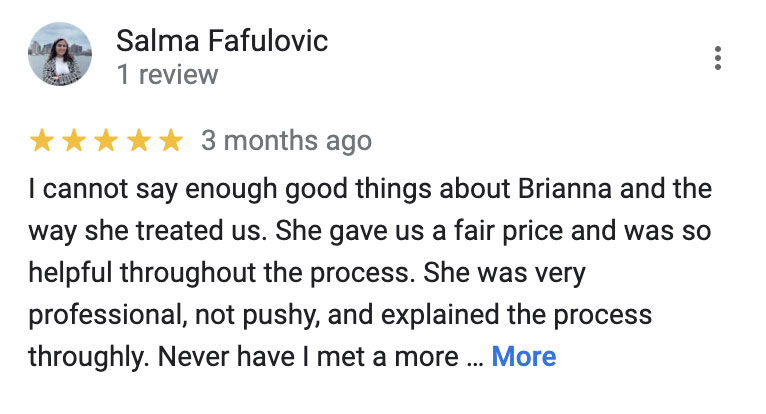Click the line starting "way she treated us"
The height and width of the screenshot is (414, 766).
point(369,232)
